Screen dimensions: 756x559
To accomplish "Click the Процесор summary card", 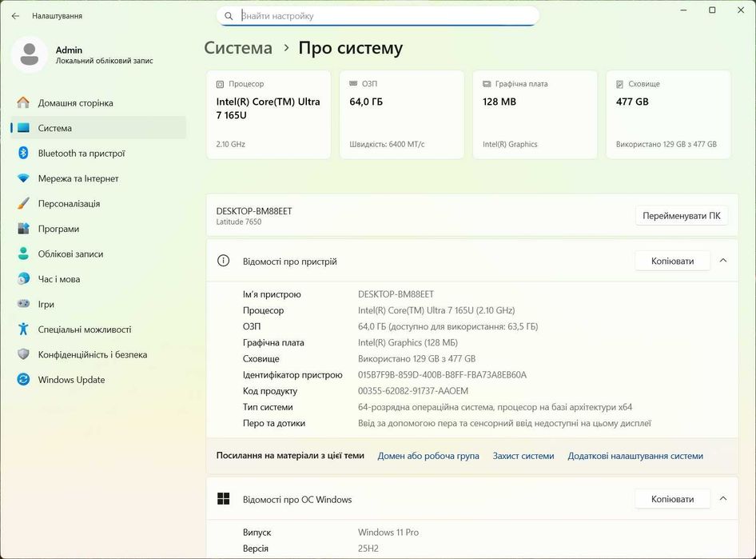I will coord(269,114).
